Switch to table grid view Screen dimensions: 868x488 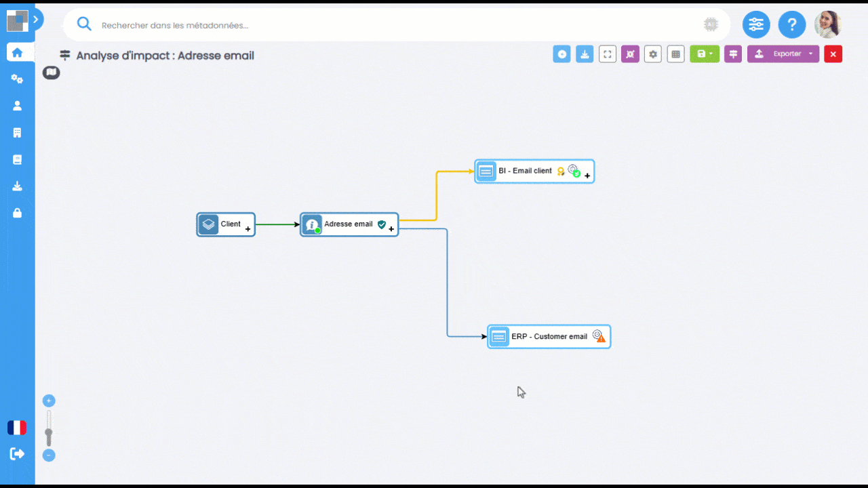click(x=675, y=54)
